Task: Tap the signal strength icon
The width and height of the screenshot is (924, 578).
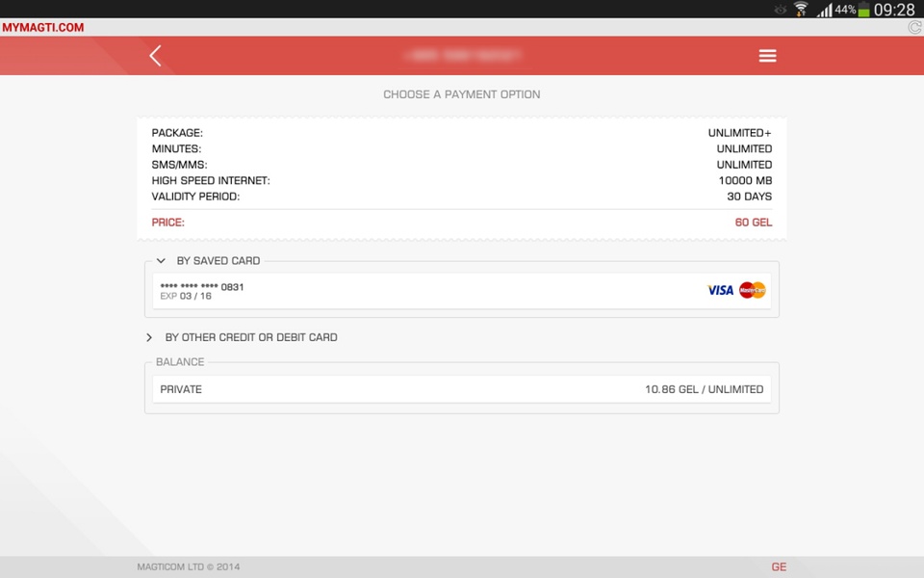Action: (825, 10)
